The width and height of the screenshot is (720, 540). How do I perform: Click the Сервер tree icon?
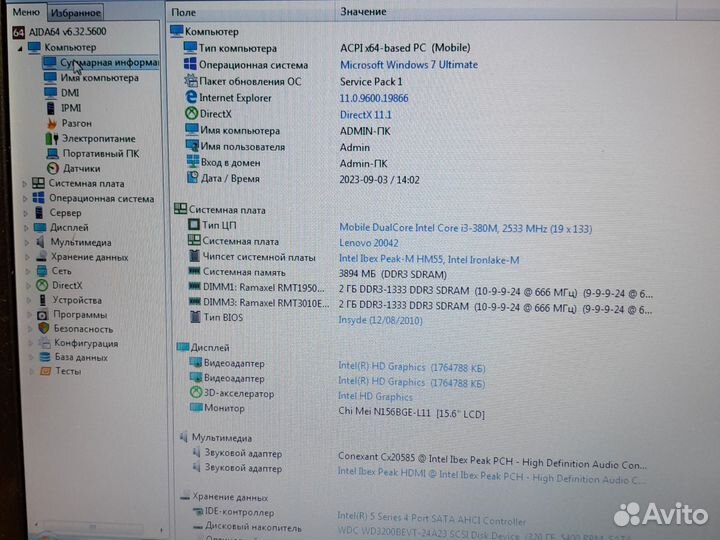pos(39,213)
